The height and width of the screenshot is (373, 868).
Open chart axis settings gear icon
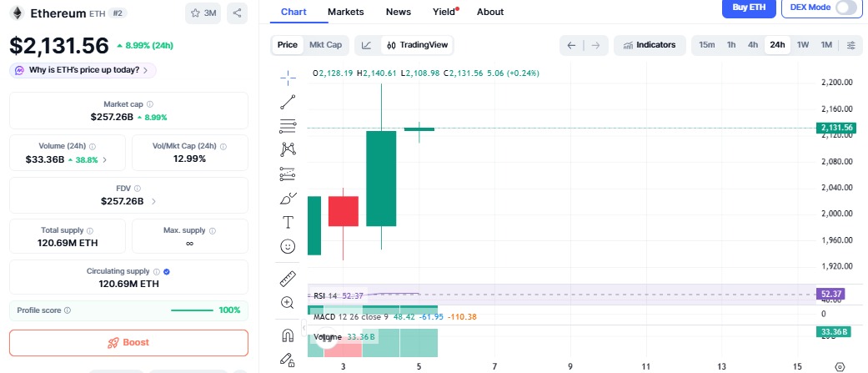point(840,366)
